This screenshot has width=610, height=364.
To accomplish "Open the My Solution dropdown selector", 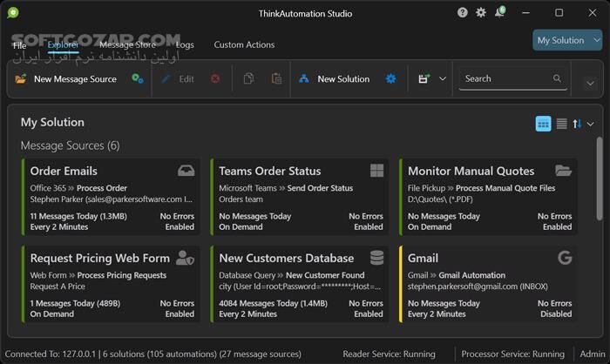I will pos(567,40).
